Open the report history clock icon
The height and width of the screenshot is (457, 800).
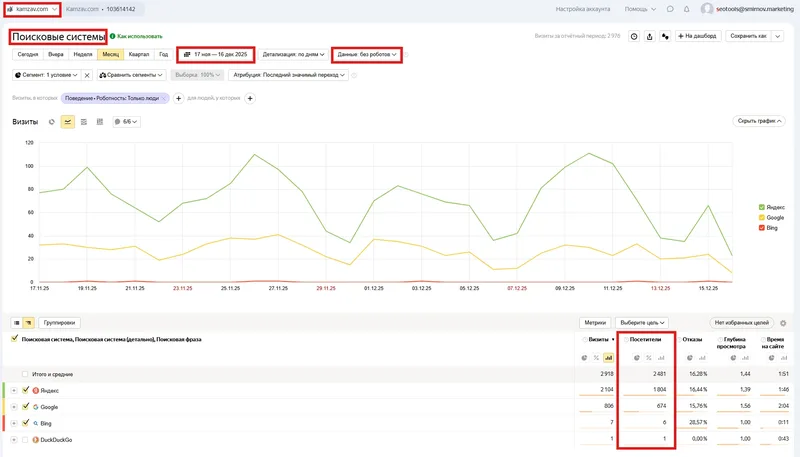pos(634,36)
